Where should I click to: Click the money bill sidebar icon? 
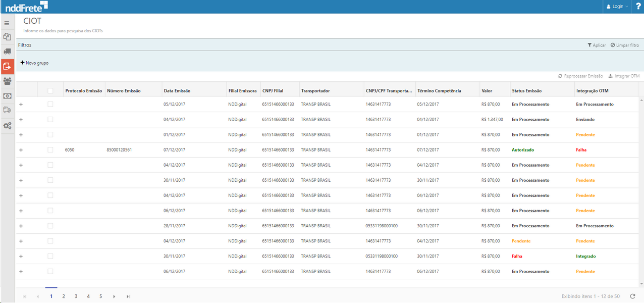(7, 95)
